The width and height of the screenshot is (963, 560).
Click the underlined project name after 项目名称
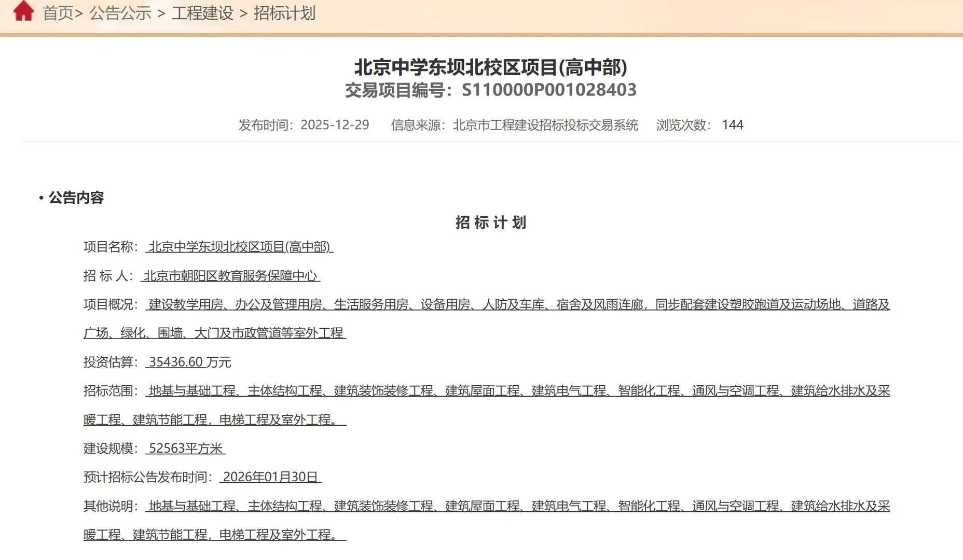(x=239, y=247)
